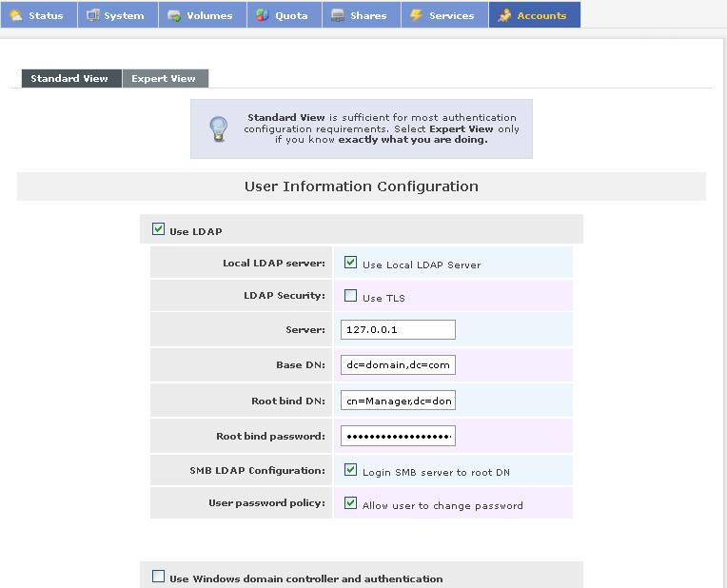Select the Standard View tab
Viewport: 727px width, 588px height.
tap(69, 79)
